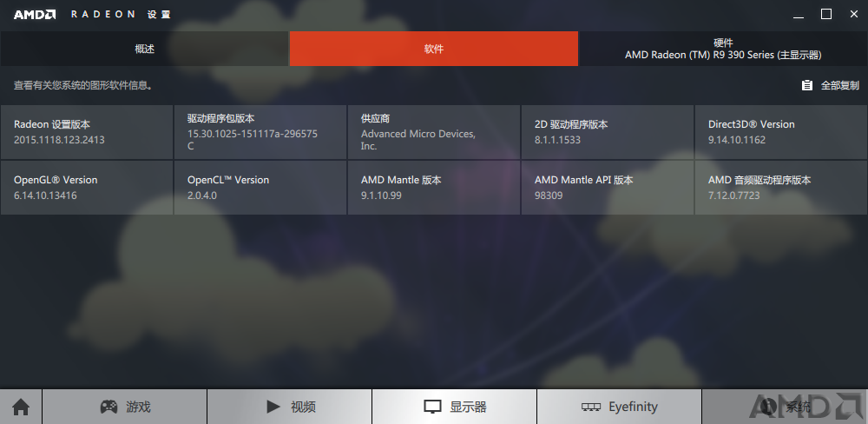Open the 系统 system section
Viewport: 868px width, 424px height.
(785, 407)
